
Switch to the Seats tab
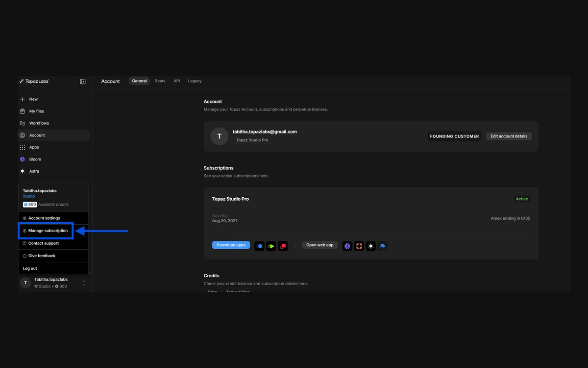pyautogui.click(x=160, y=81)
